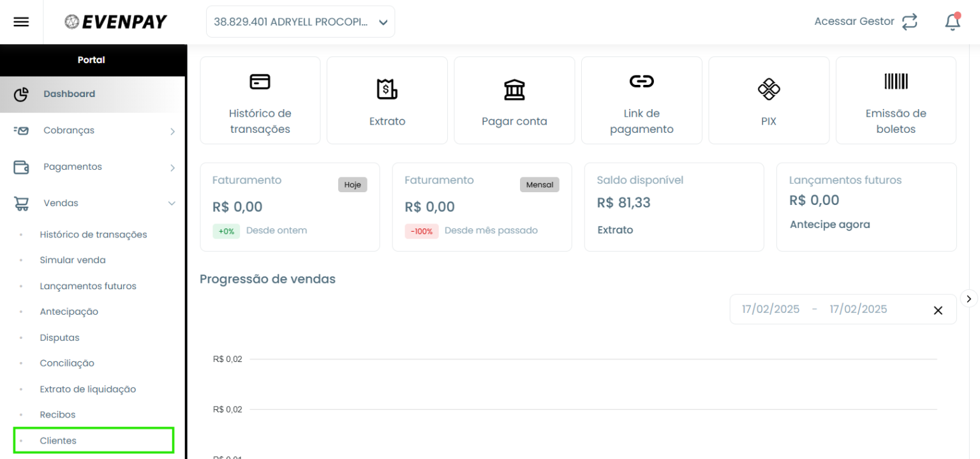Click the Extrato receipt icon
The height and width of the screenshot is (459, 980).
coord(387,89)
